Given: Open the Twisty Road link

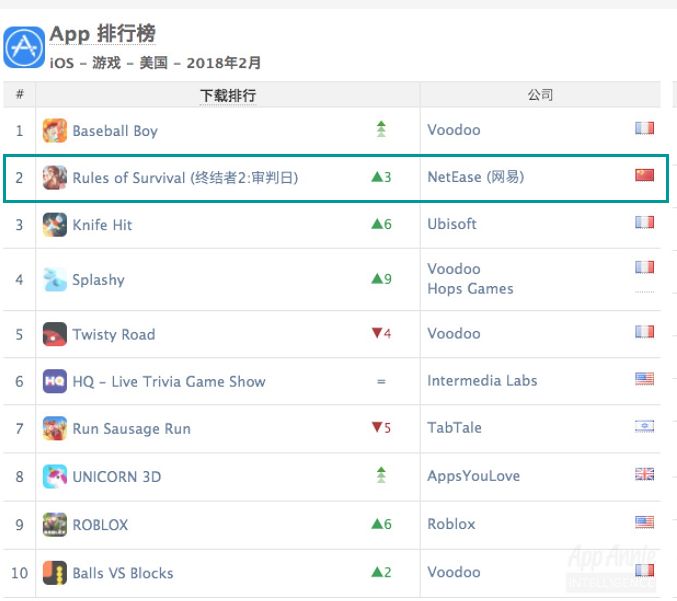Looking at the screenshot, I should point(114,335).
